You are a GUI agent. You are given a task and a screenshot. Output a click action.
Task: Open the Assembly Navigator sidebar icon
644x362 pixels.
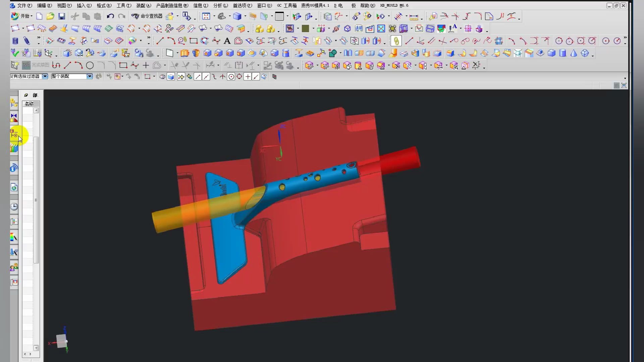coord(14,103)
